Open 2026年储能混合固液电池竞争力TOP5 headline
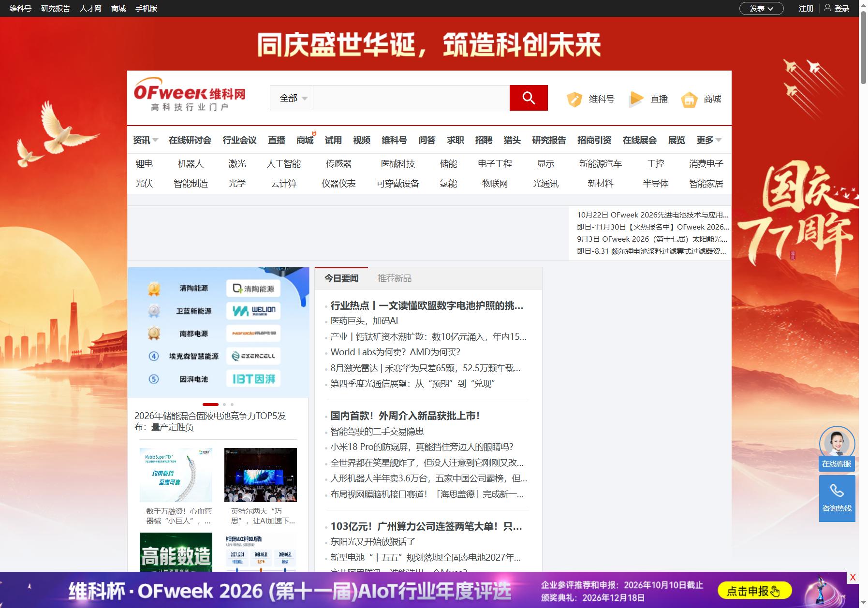The height and width of the screenshot is (608, 868). [210, 421]
